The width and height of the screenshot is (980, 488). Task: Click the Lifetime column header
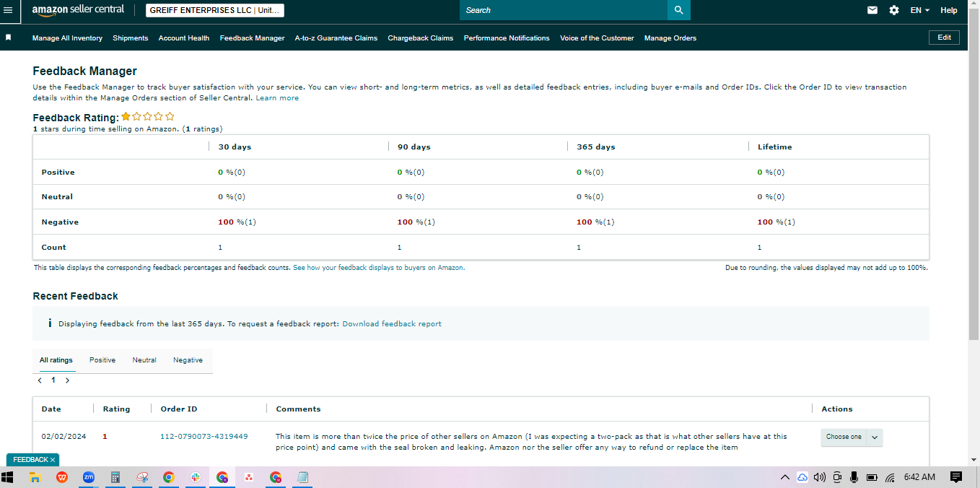(x=774, y=147)
